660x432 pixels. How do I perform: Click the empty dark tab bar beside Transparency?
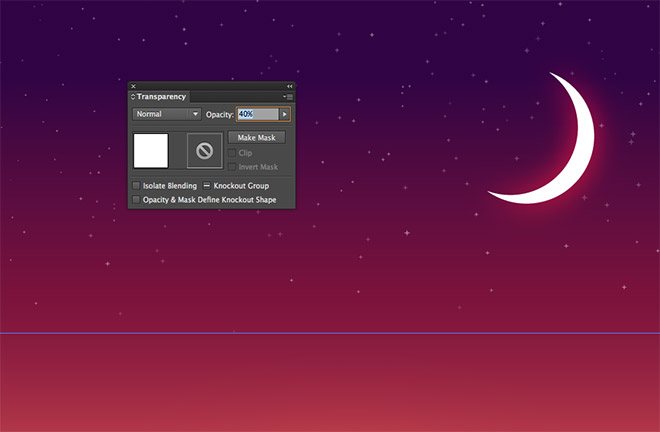tap(236, 96)
